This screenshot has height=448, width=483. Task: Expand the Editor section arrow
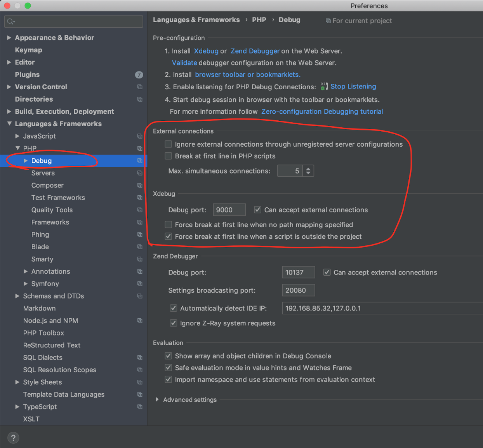(x=9, y=62)
